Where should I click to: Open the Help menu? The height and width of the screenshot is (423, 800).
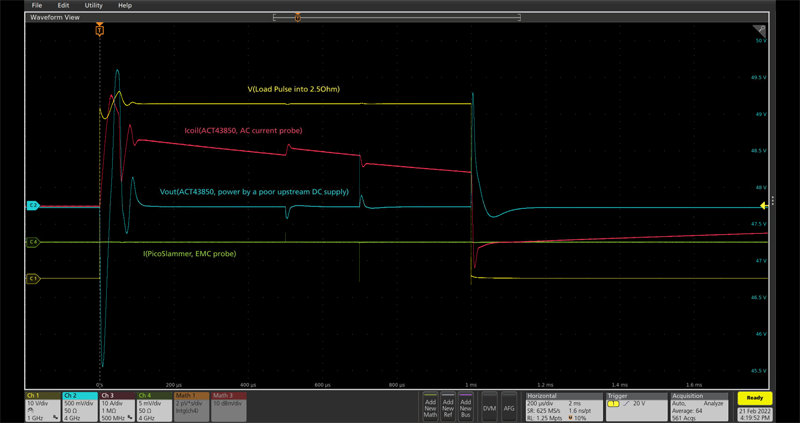(125, 5)
